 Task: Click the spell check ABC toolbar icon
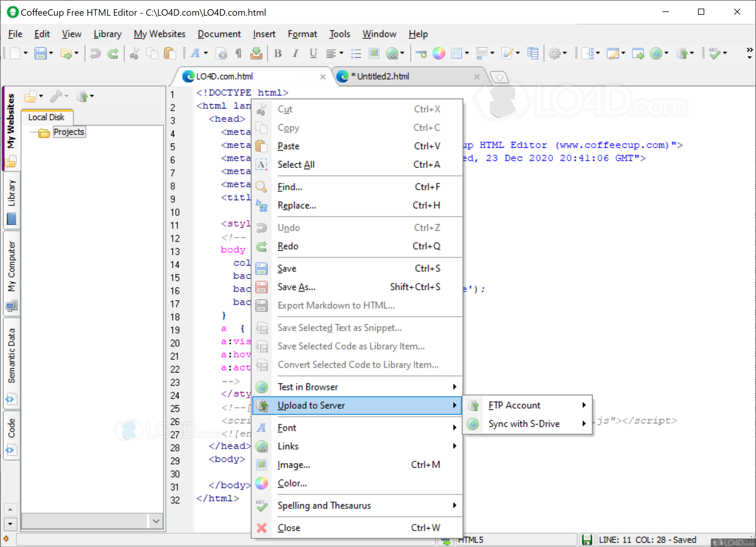714,53
